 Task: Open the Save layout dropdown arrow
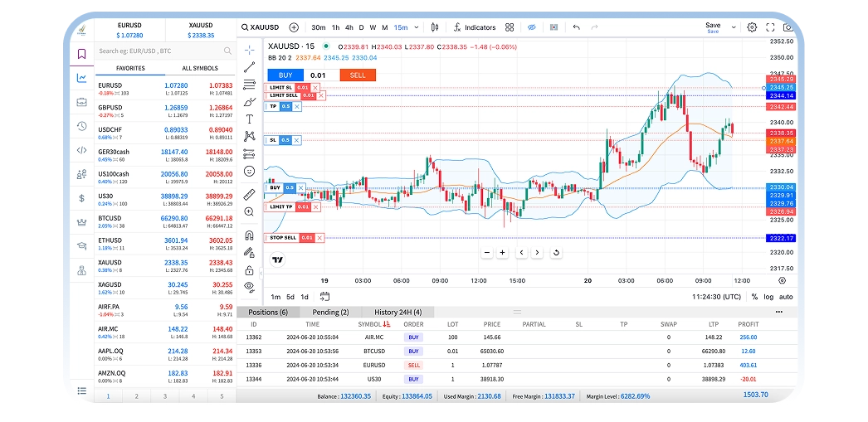[734, 27]
